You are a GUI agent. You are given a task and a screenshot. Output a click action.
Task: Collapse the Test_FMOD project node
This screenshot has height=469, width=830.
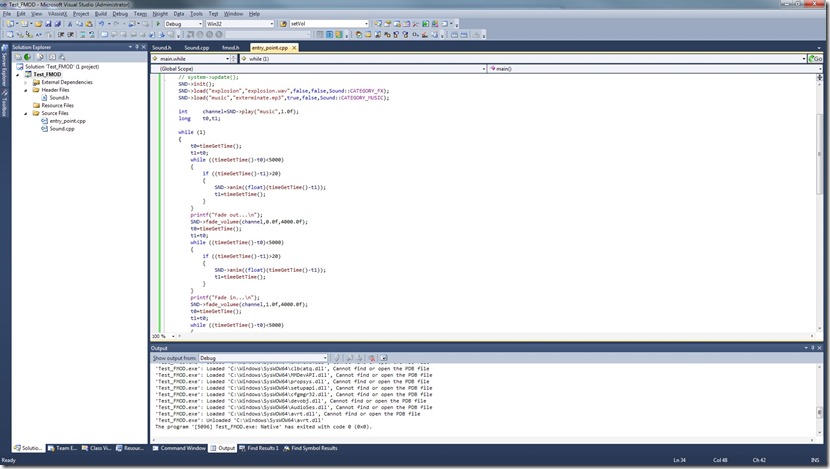pos(19,75)
